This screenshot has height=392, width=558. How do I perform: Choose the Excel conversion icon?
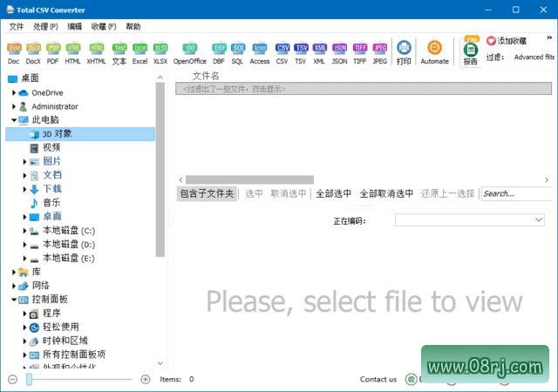click(x=139, y=53)
